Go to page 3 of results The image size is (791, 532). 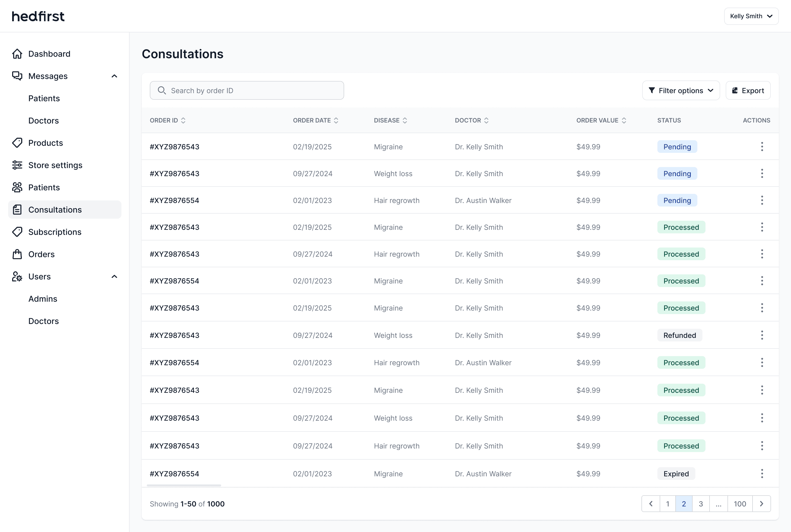click(x=700, y=504)
